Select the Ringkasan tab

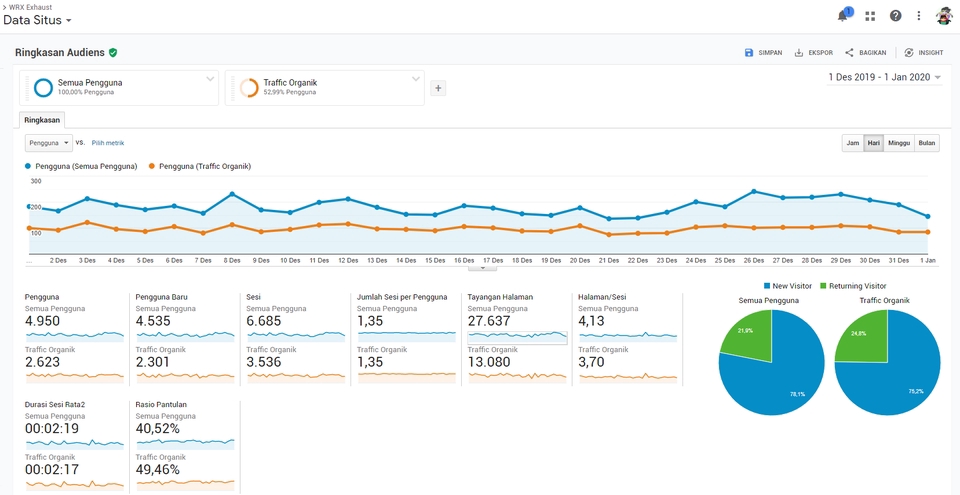[x=43, y=120]
